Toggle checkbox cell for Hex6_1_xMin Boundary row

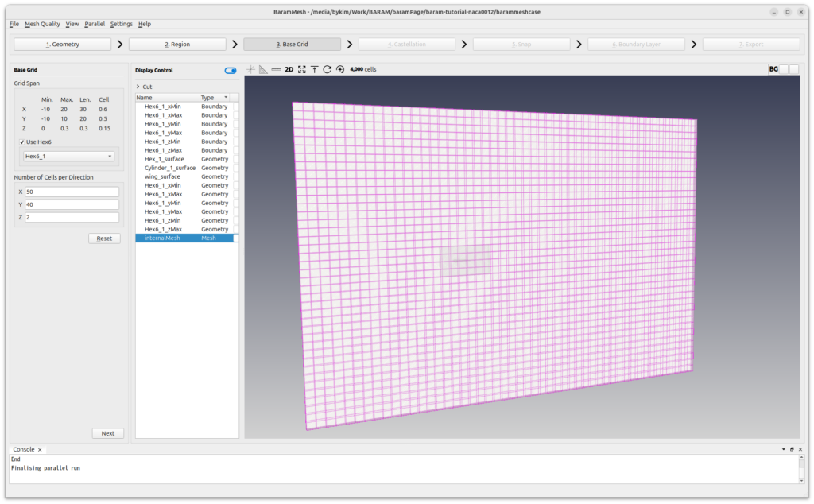tap(235, 107)
